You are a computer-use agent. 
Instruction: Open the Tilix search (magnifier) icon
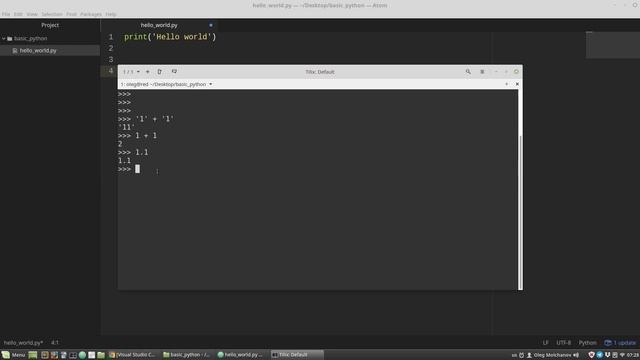tap(468, 72)
